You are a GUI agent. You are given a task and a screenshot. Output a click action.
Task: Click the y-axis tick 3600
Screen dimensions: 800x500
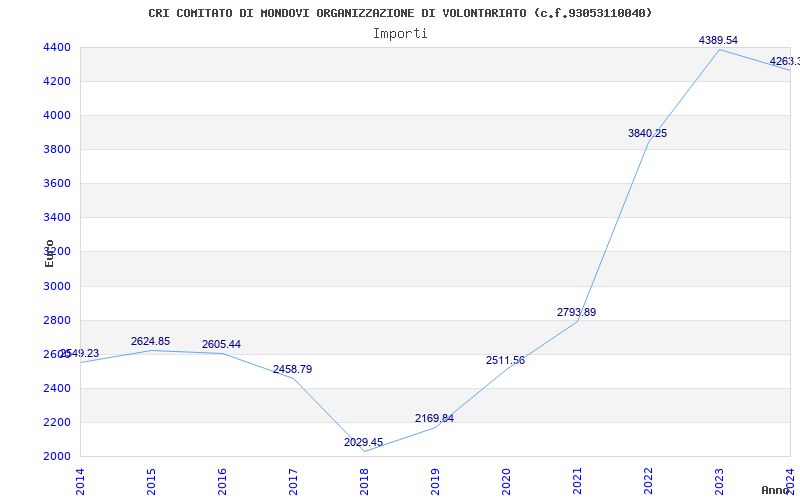click(57, 184)
